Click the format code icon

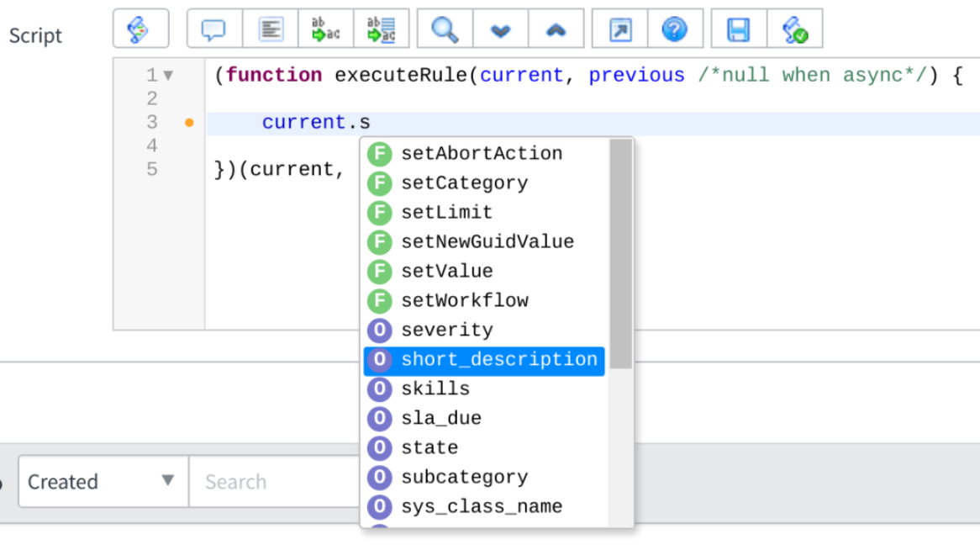click(270, 29)
